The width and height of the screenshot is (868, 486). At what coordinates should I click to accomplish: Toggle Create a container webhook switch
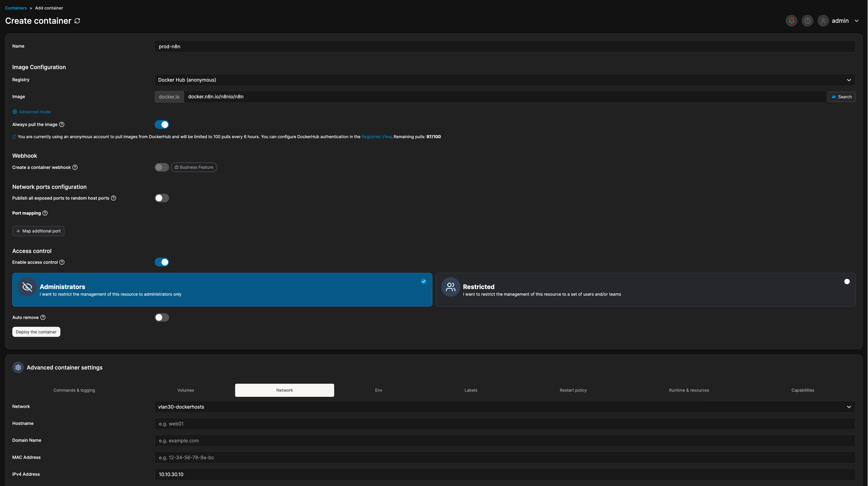pyautogui.click(x=162, y=167)
